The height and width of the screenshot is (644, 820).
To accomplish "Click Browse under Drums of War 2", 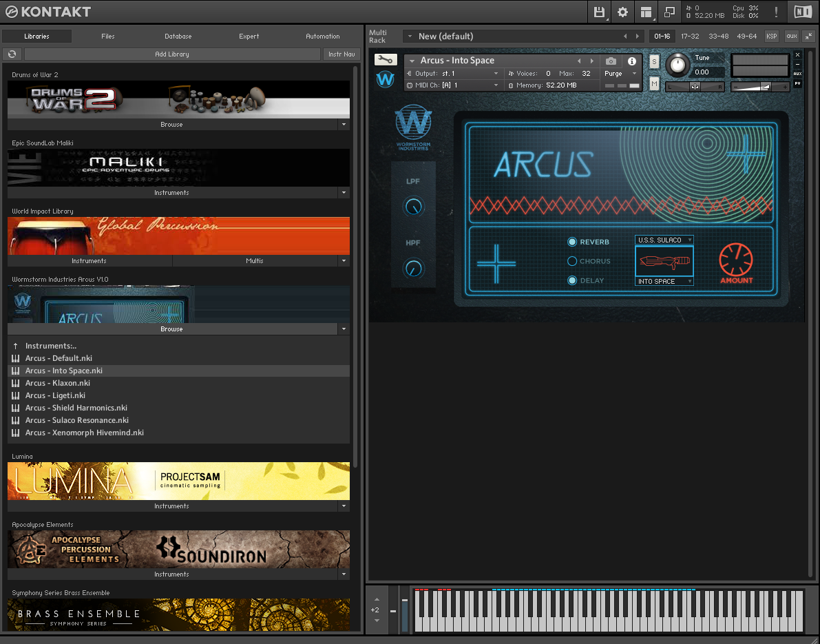I will coord(172,125).
